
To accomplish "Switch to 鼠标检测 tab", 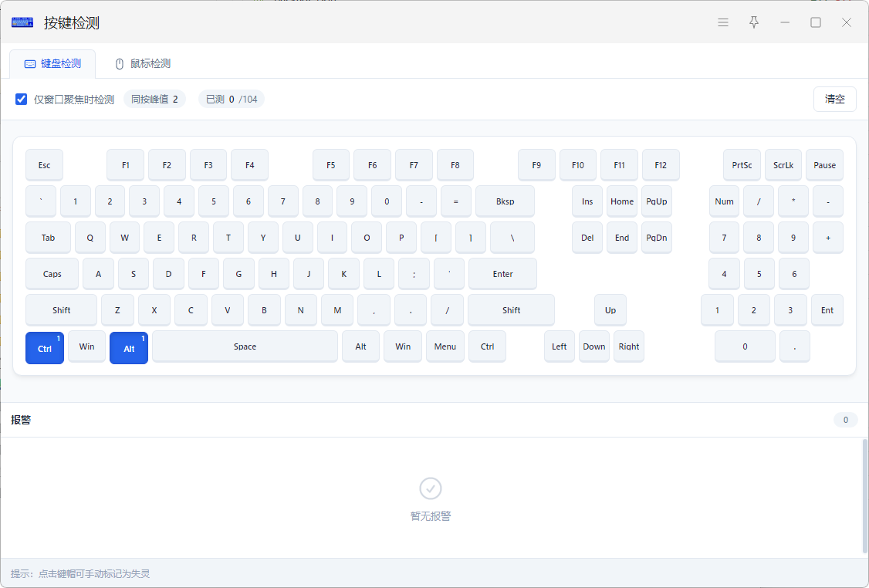I will pos(143,64).
